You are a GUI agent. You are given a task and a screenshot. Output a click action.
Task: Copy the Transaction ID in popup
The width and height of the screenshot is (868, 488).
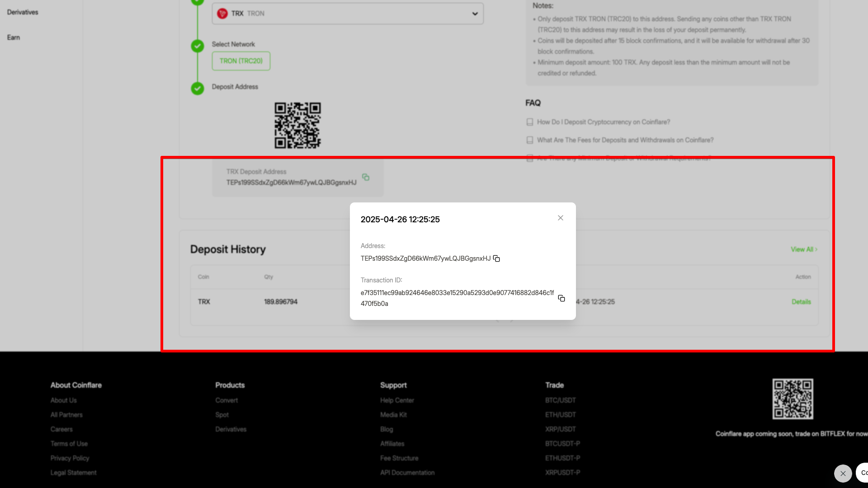point(561,298)
